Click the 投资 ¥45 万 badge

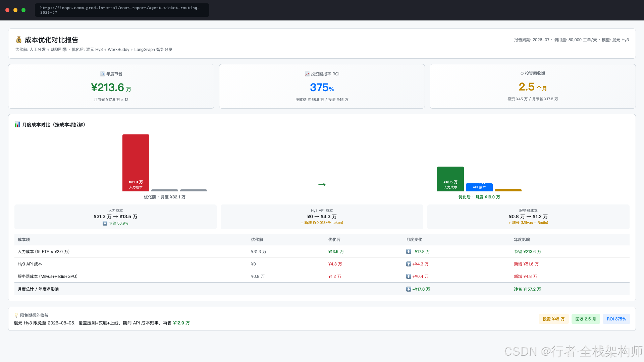point(554,319)
